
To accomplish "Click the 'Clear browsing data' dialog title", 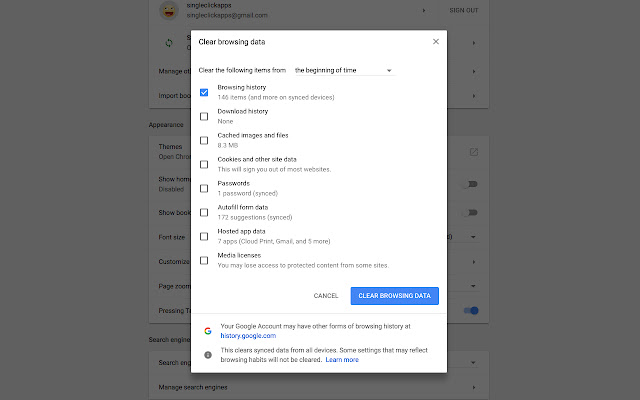I will [232, 42].
